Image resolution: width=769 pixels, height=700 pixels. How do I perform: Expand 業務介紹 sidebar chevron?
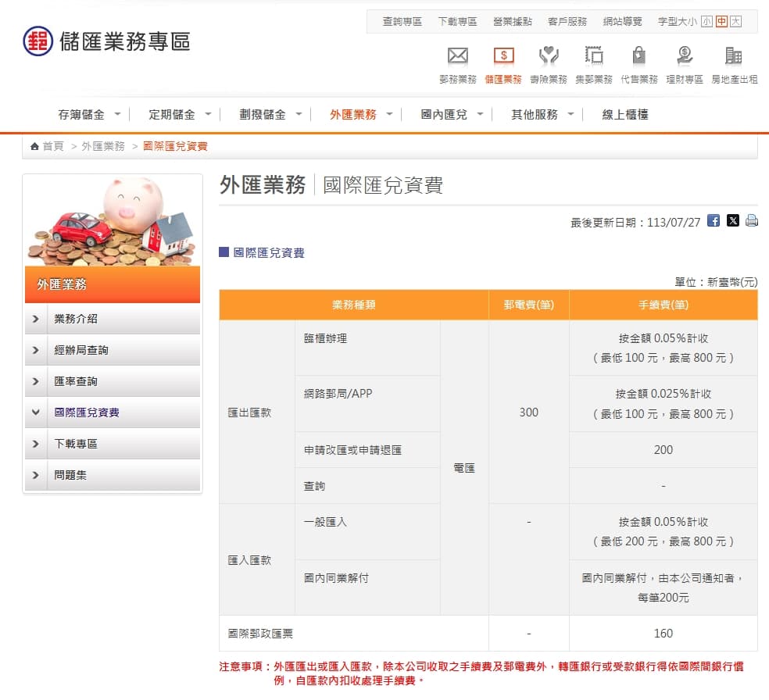click(35, 319)
